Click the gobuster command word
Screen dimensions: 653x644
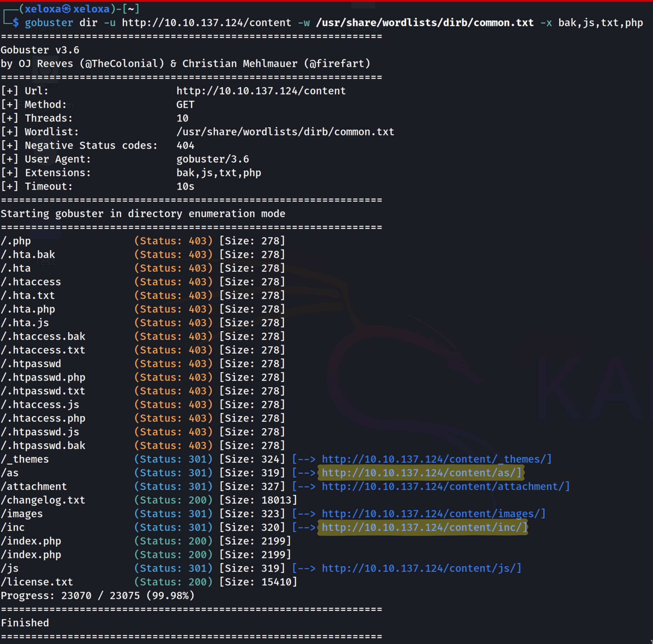pyautogui.click(x=49, y=23)
